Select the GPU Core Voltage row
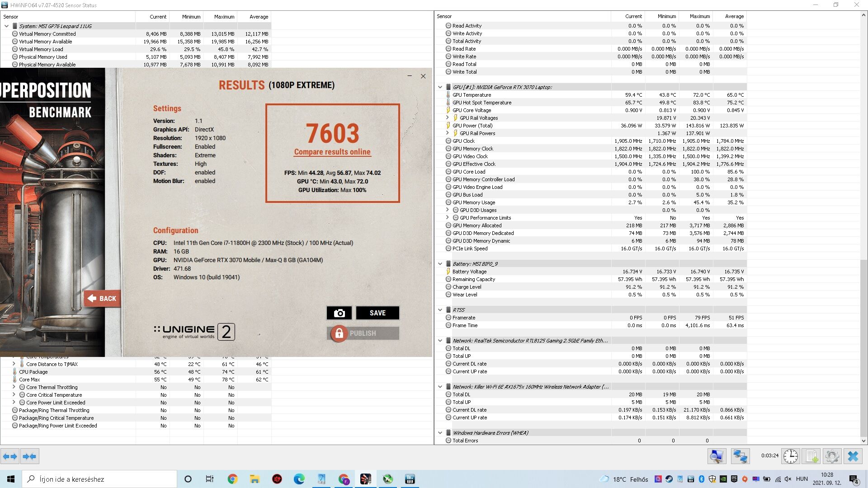The image size is (868, 488). point(590,110)
